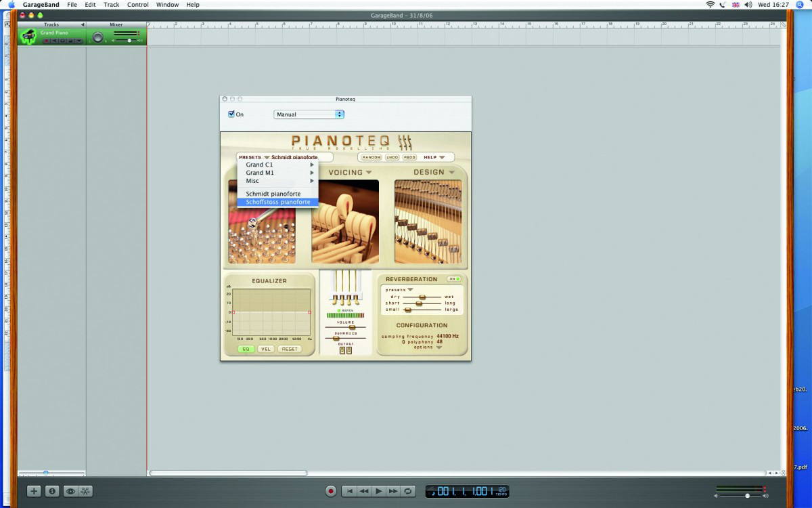
Task: Click the design strings thumbnail
Action: click(428, 221)
